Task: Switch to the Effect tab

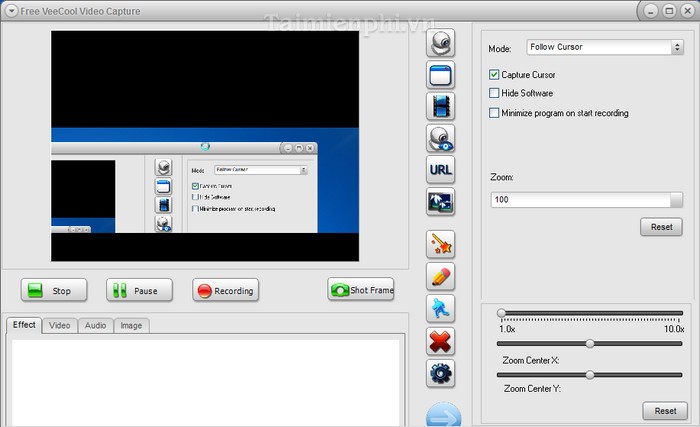Action: click(24, 325)
